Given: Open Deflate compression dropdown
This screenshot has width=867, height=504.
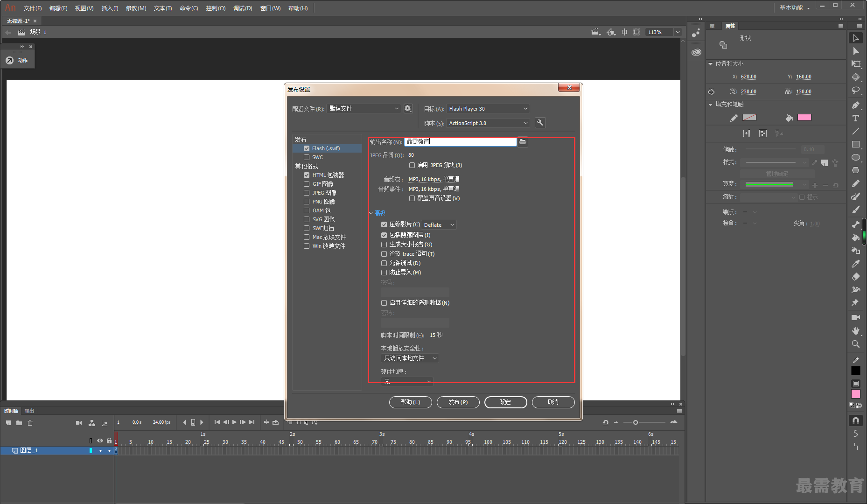Looking at the screenshot, I should point(439,225).
